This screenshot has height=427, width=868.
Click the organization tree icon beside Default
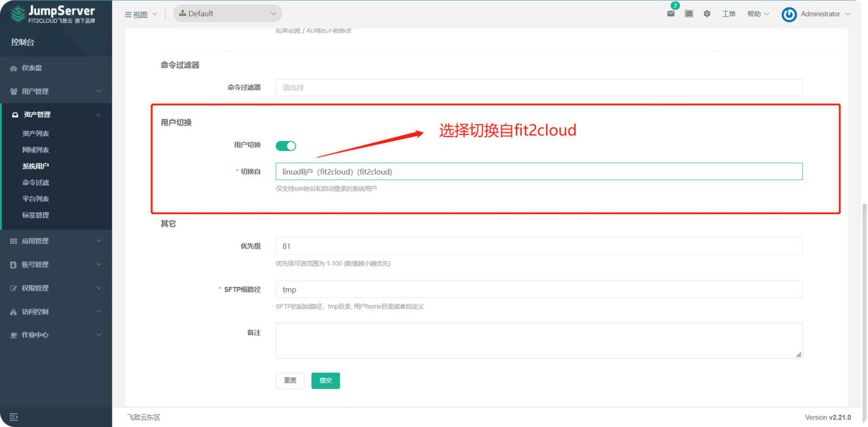182,14
